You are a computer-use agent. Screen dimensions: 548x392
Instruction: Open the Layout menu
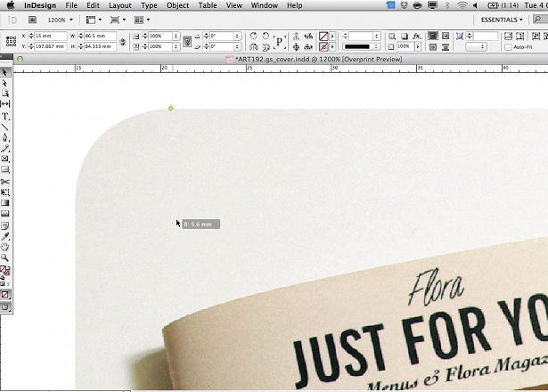pos(120,5)
